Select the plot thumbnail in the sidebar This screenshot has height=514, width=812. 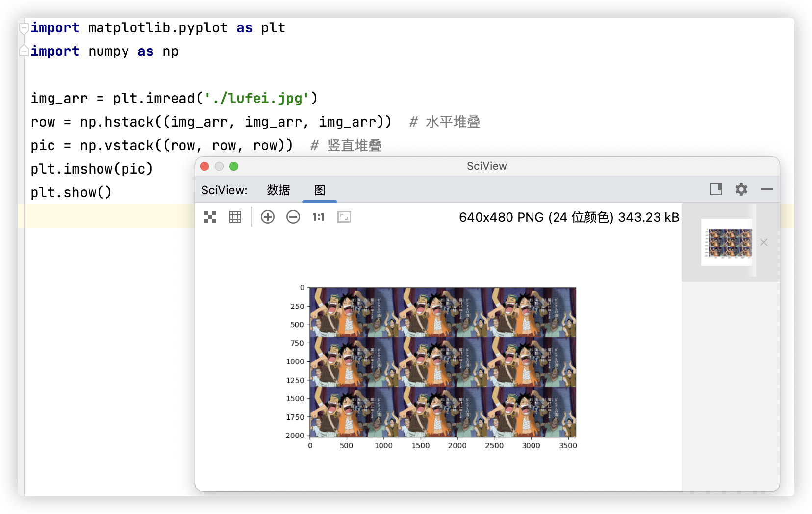tap(726, 242)
